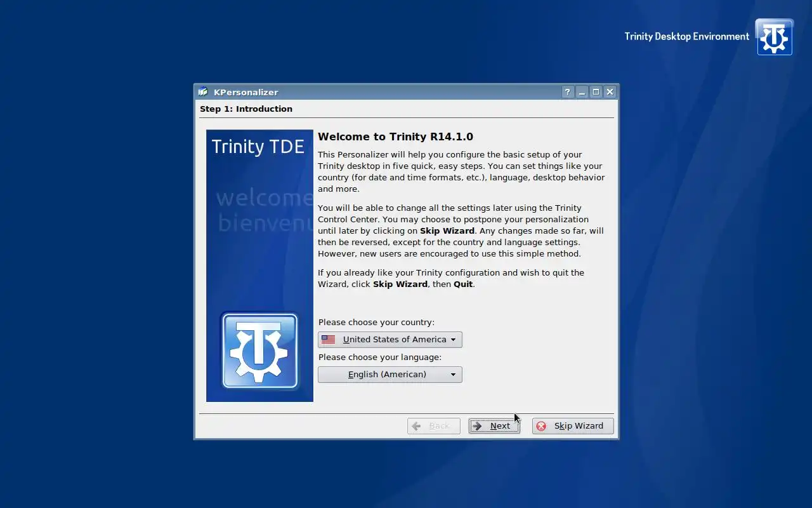Click the "Trinity Desktop Environment" desktop text
This screenshot has height=508, width=812.
(x=687, y=37)
